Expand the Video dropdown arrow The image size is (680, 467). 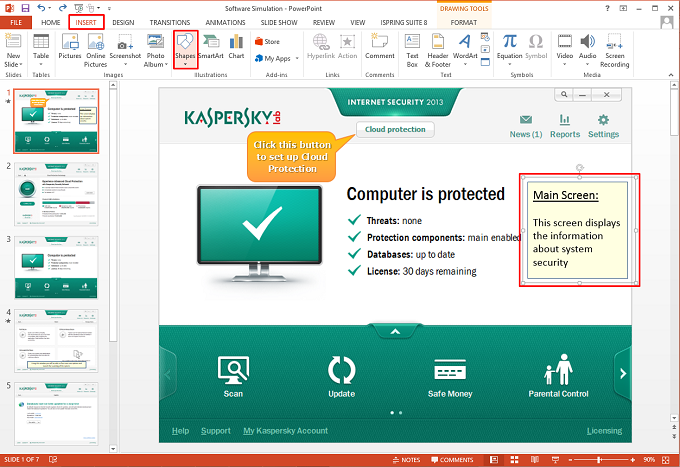coord(565,64)
